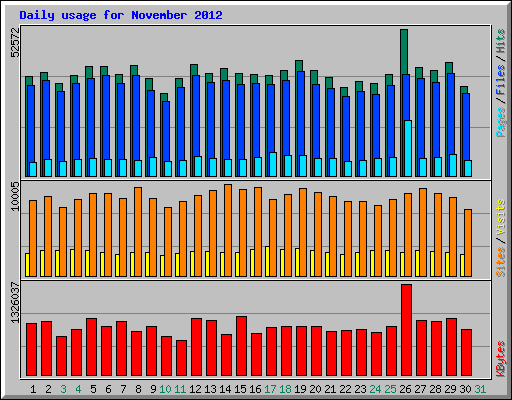Click the KBytes legend label

[x=501, y=359]
